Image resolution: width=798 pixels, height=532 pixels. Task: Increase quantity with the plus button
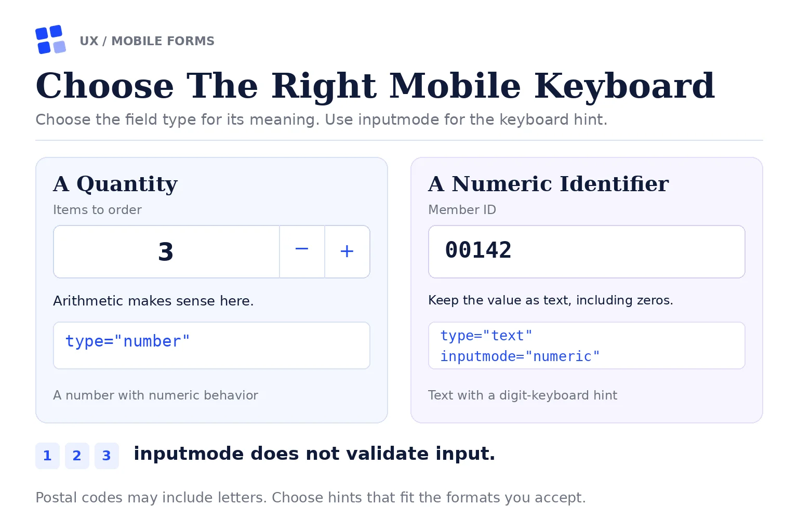347,251
